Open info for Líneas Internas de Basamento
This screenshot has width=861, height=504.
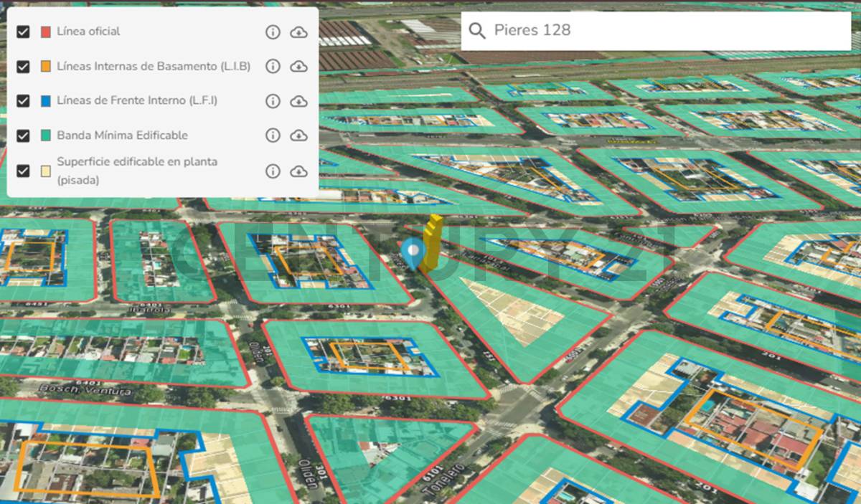(273, 67)
